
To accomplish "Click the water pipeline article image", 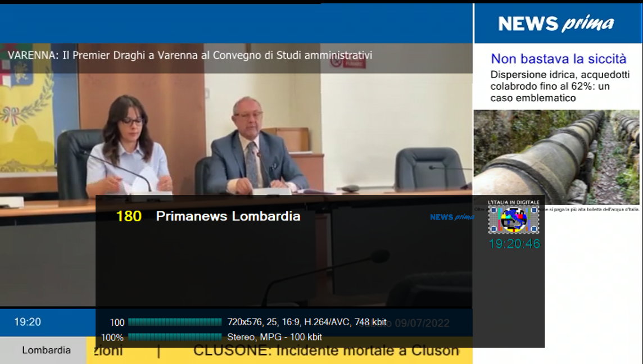I will click(x=556, y=157).
